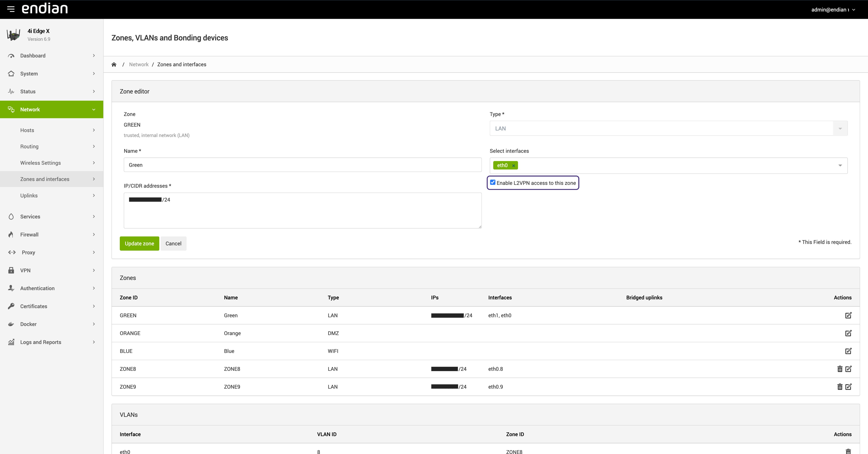868x454 pixels.
Task: Delete the ZONE9 zone
Action: [x=840, y=387]
